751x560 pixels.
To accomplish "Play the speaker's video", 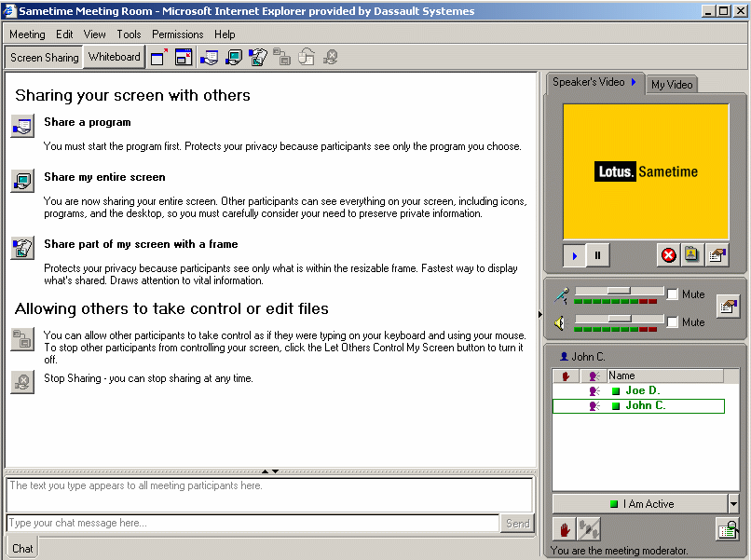I will click(575, 255).
